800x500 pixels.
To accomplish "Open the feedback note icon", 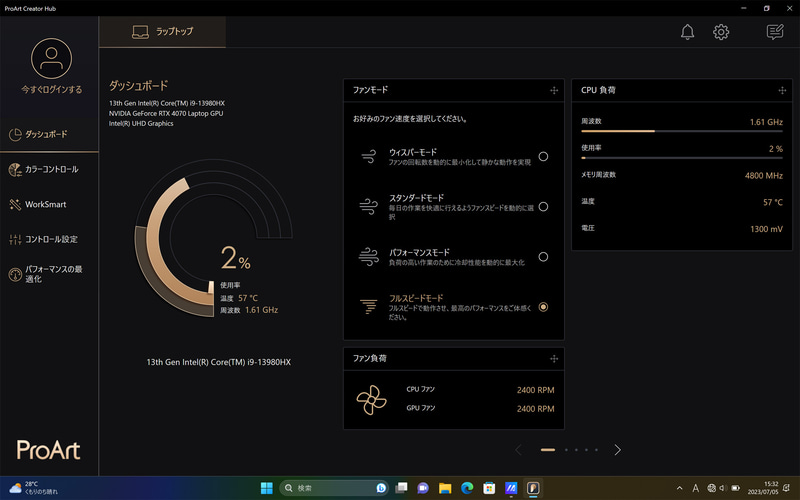I will (775, 32).
